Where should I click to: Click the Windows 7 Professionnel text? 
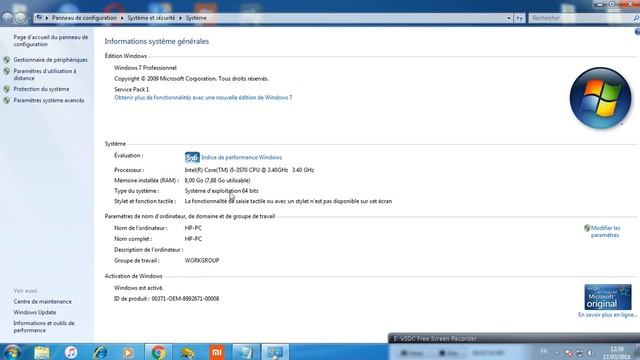tap(145, 68)
